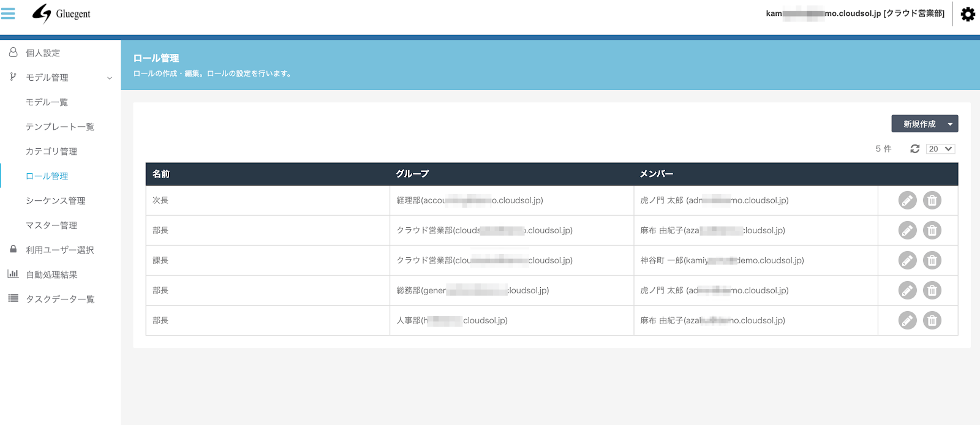Click the 新規作成 button

pos(919,124)
